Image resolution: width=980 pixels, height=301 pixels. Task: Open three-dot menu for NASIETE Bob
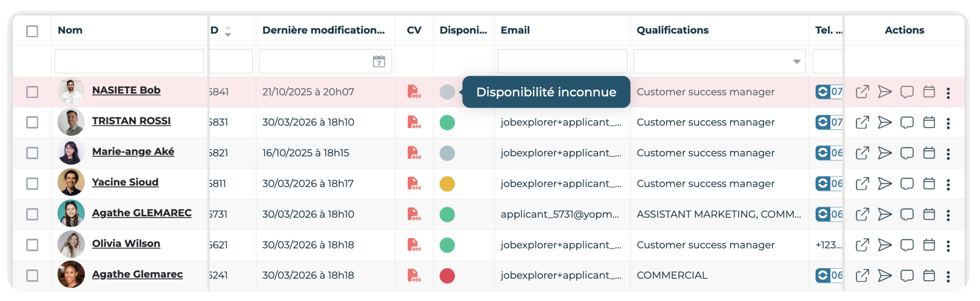(948, 93)
